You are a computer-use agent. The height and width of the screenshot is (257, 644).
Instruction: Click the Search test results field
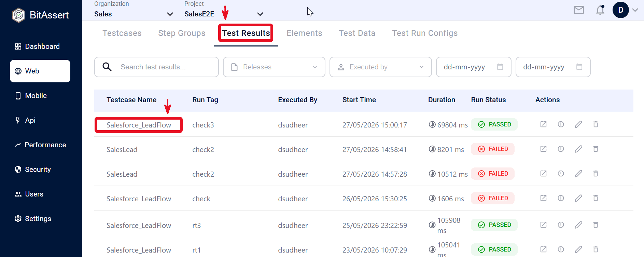click(x=156, y=67)
